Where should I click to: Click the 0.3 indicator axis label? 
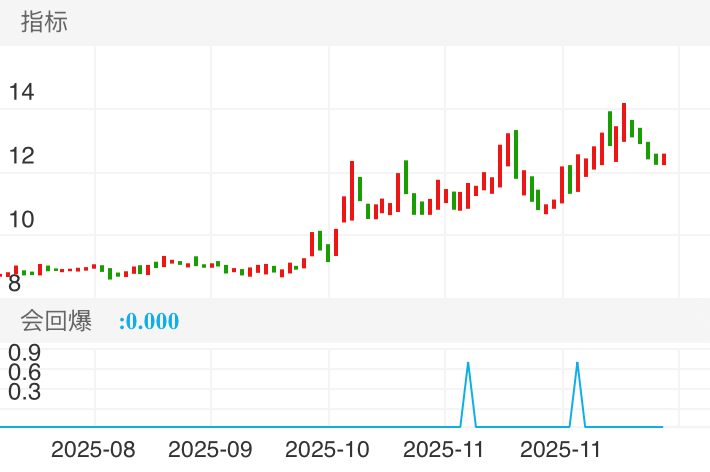click(24, 392)
